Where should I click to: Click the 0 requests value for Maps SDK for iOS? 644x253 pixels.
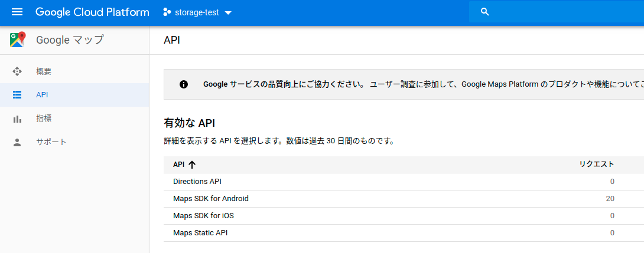pyautogui.click(x=612, y=216)
